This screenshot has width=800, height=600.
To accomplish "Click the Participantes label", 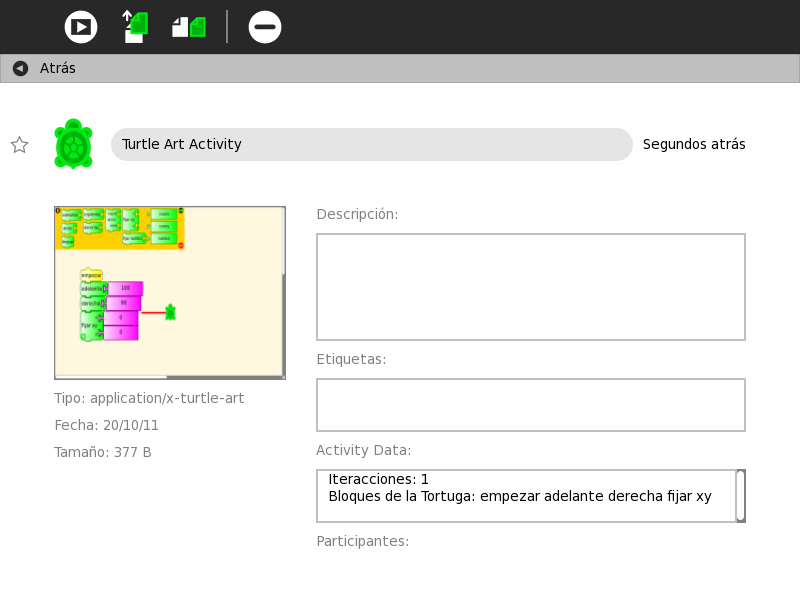I will click(362, 541).
